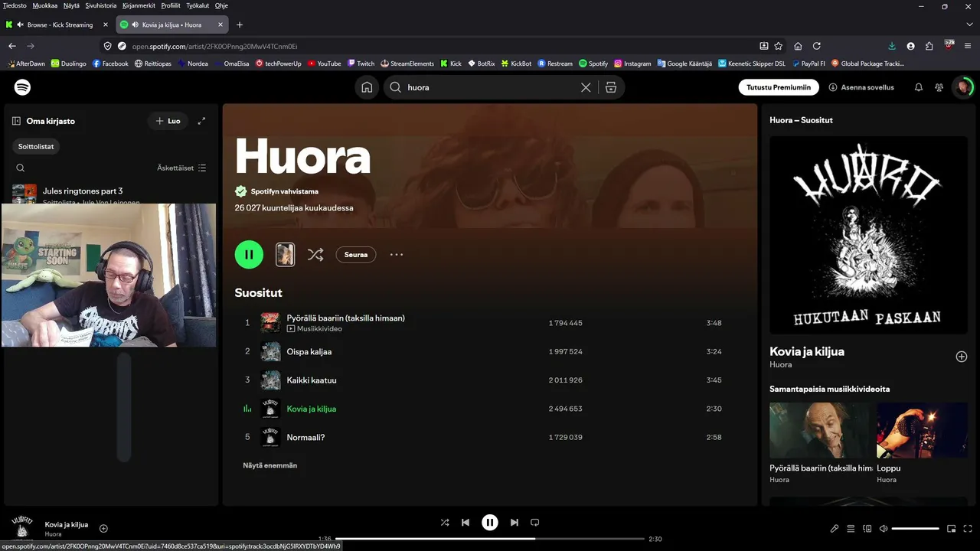Enter full screen player mode
This screenshot has height=551, width=980.
(x=969, y=528)
